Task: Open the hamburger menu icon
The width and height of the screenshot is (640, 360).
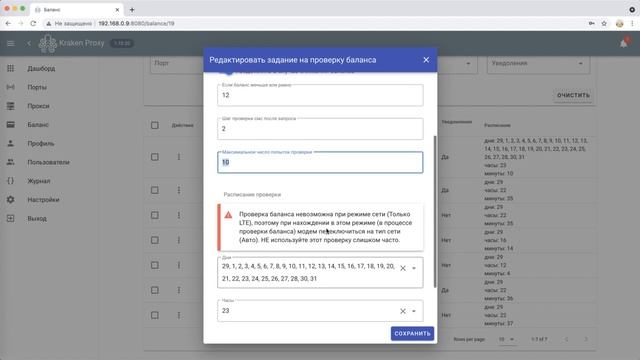Action: [11, 43]
